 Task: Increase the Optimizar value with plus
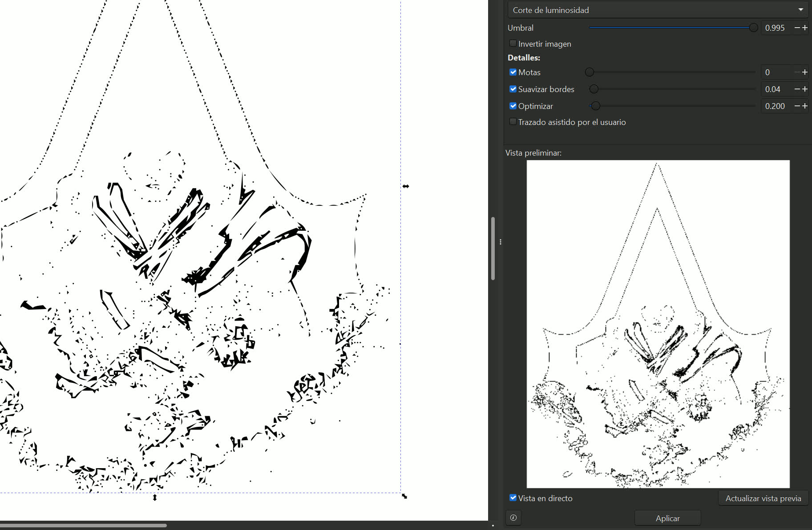point(804,106)
